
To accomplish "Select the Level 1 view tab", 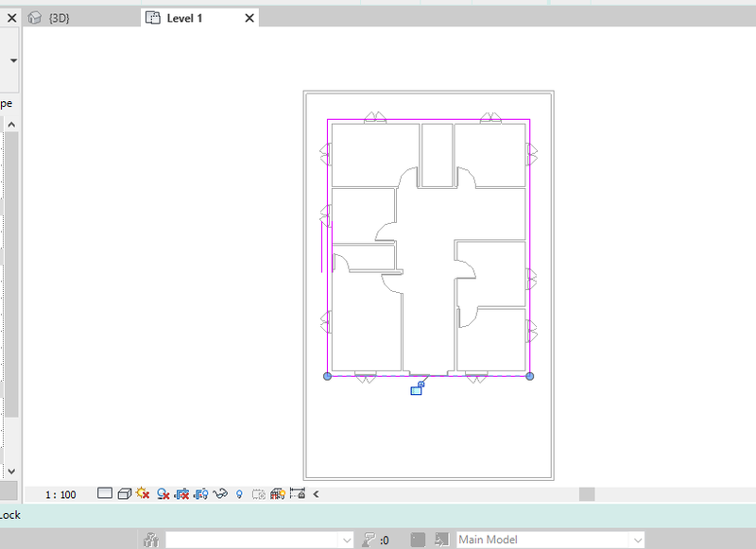I will point(200,18).
